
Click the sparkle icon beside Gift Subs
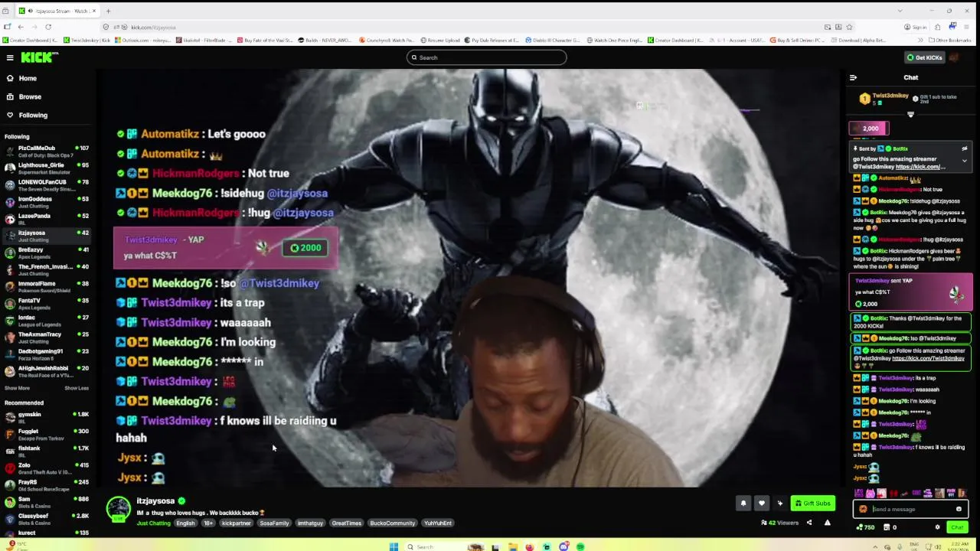779,504
